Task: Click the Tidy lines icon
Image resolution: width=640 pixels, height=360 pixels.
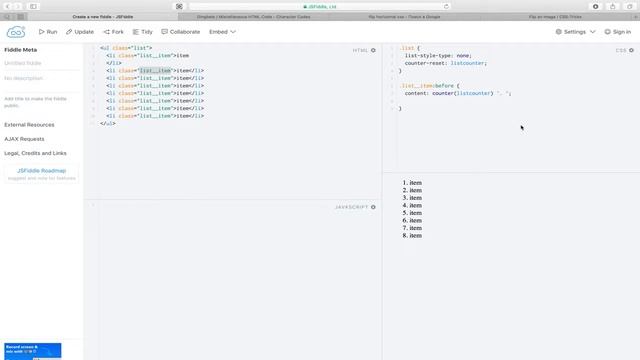Action: [136, 32]
